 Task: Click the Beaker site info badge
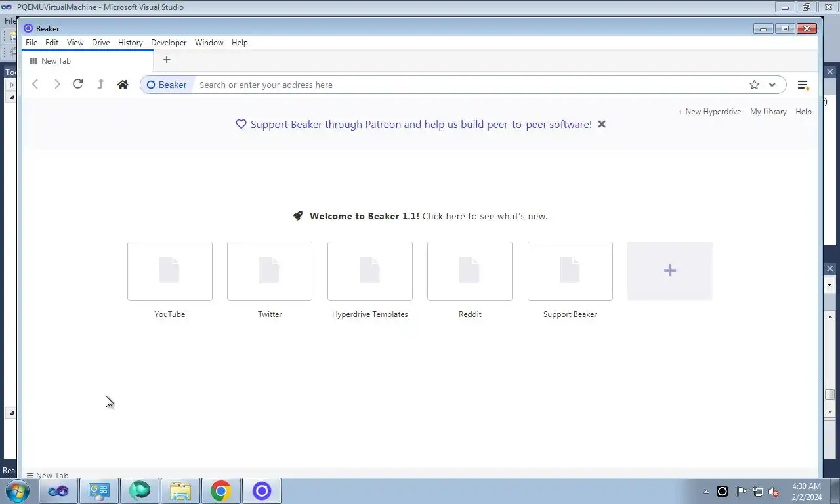point(167,85)
